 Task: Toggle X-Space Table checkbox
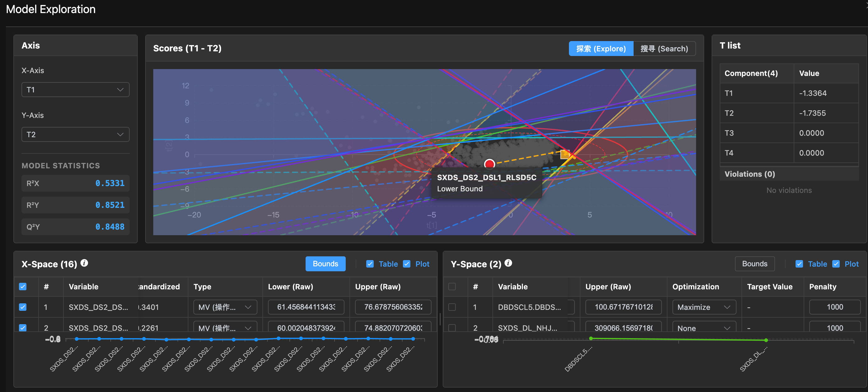click(370, 264)
